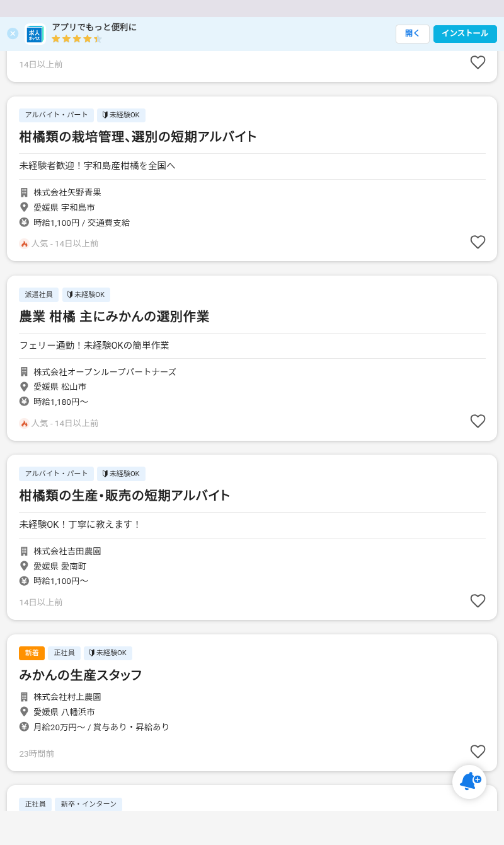Open 農業 柑橘 主にみかんの選別作業 listing

click(x=114, y=317)
